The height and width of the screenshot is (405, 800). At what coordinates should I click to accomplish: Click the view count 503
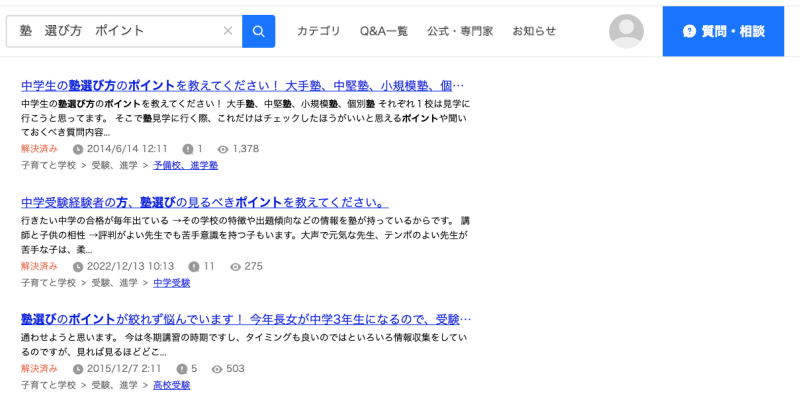(x=235, y=368)
